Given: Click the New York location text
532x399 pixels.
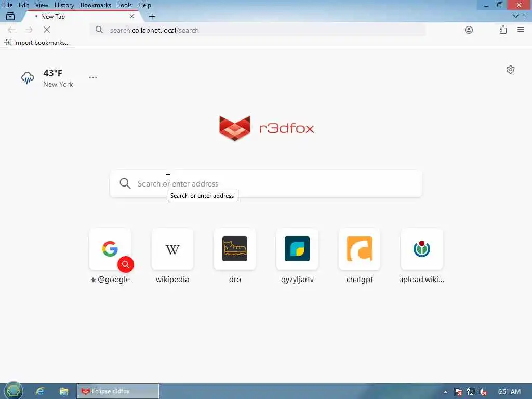Looking at the screenshot, I should click(x=58, y=84).
